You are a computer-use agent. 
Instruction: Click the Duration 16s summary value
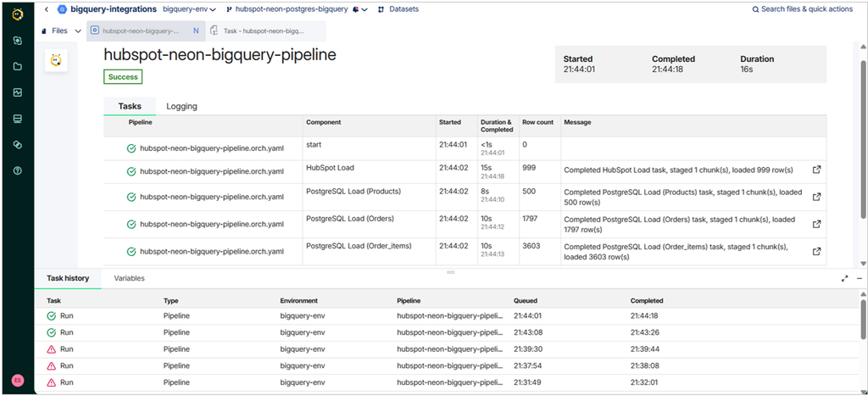tap(747, 70)
